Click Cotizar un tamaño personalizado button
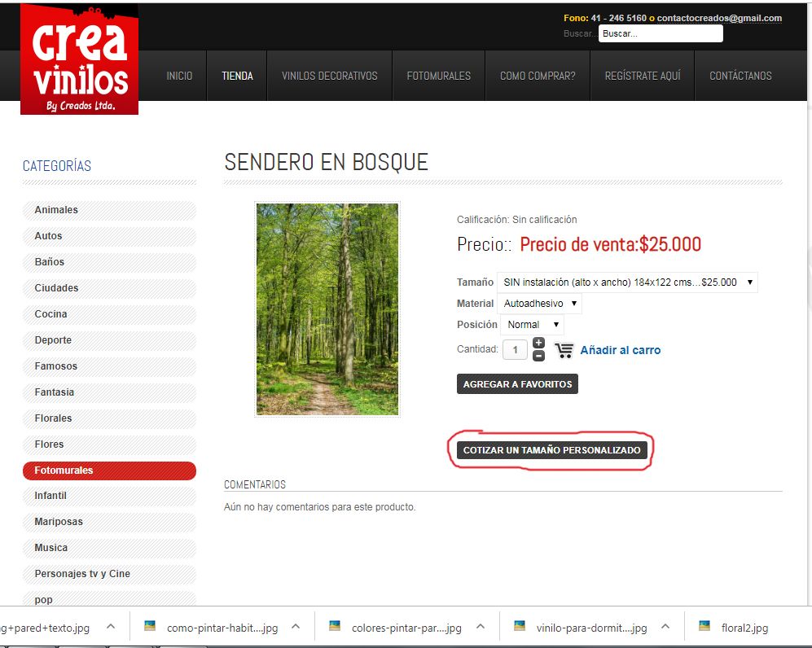Image resolution: width=812 pixels, height=648 pixels. tap(551, 450)
